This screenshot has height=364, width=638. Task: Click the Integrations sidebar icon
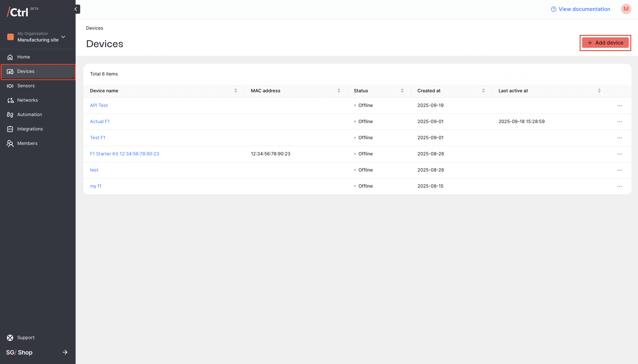(x=10, y=129)
